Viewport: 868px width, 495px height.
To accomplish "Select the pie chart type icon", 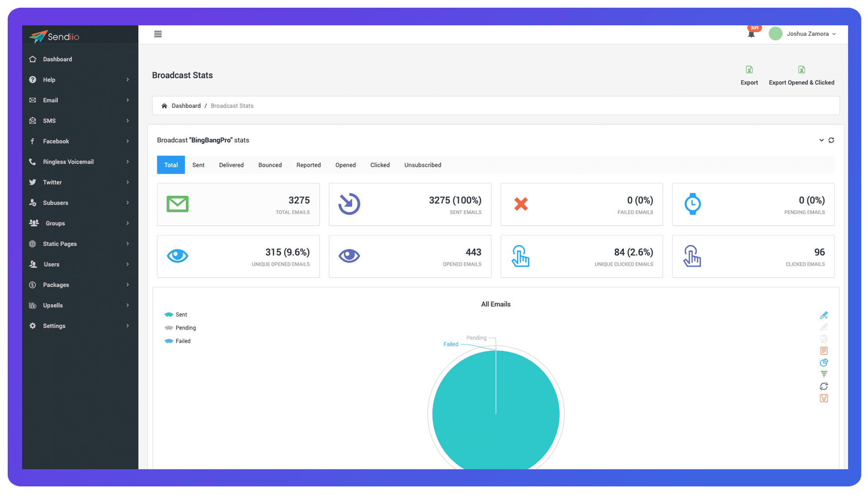I will (824, 363).
